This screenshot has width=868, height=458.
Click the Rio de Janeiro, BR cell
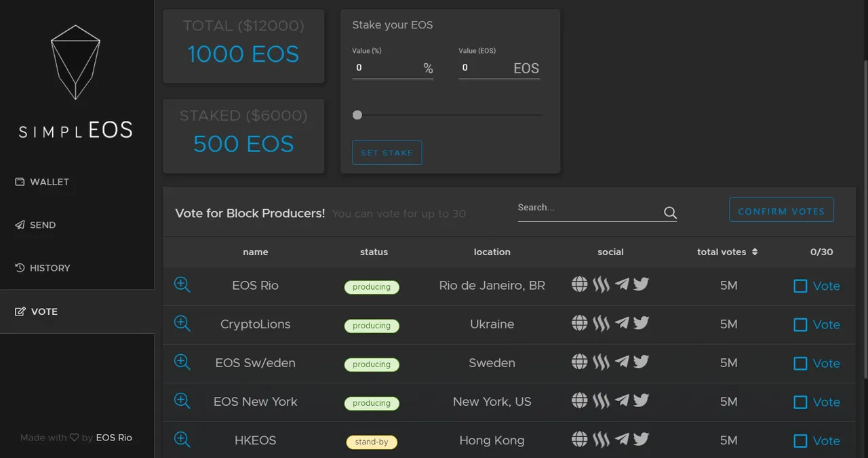point(492,286)
